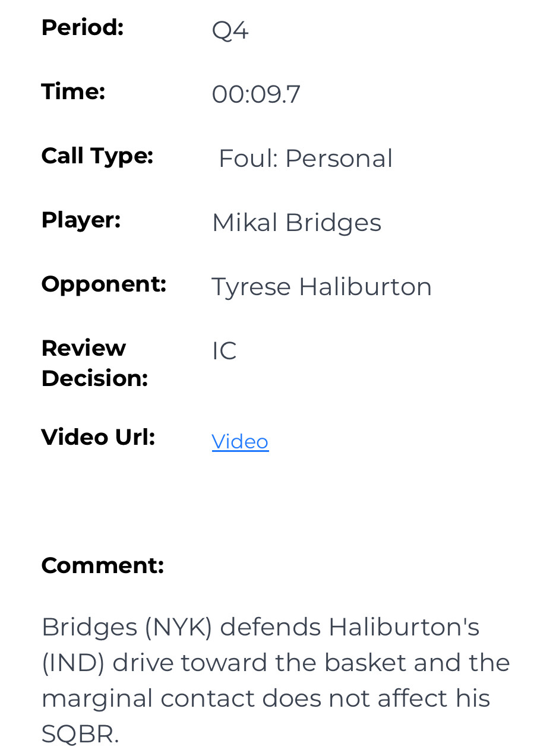Select the Tyrese Haliburton name
Viewport: 553px width, 756px height.
tap(321, 287)
